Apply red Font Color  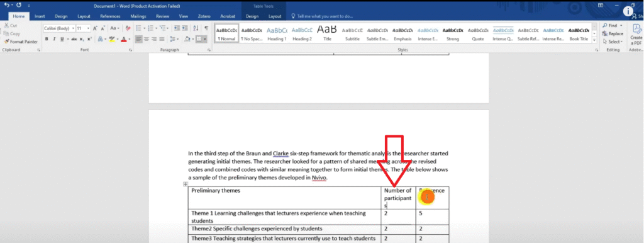pyautogui.click(x=123, y=39)
